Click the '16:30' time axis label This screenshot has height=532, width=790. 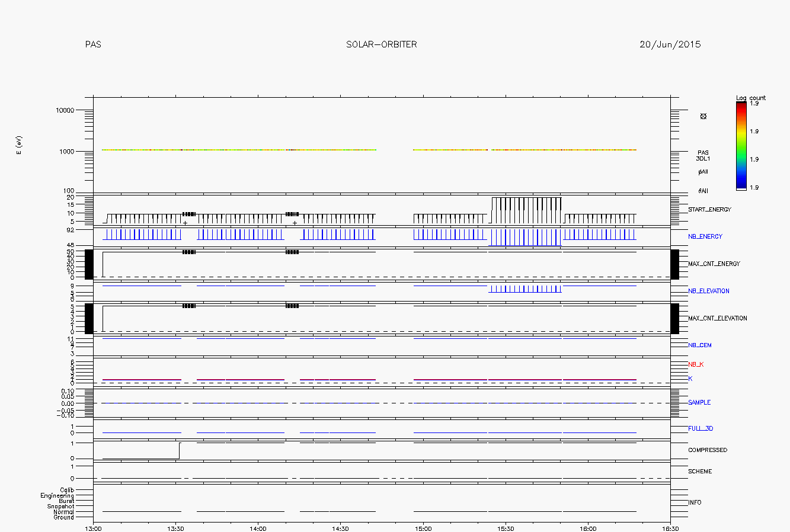click(x=670, y=529)
